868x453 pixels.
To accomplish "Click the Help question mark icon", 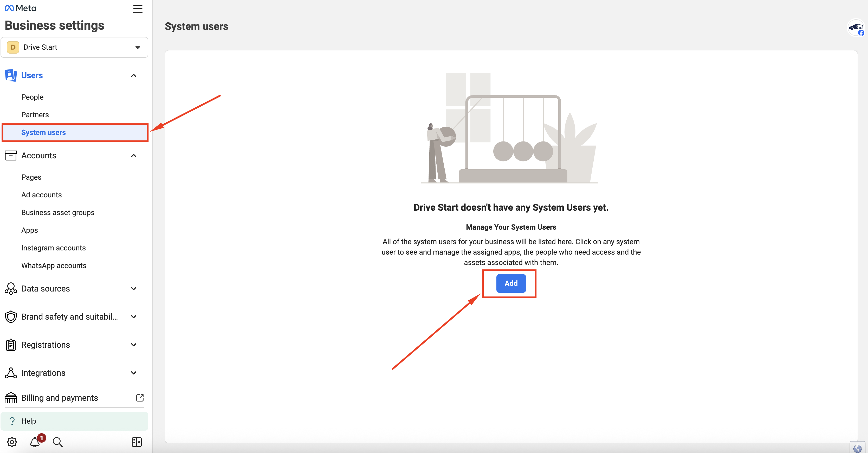I will click(12, 421).
